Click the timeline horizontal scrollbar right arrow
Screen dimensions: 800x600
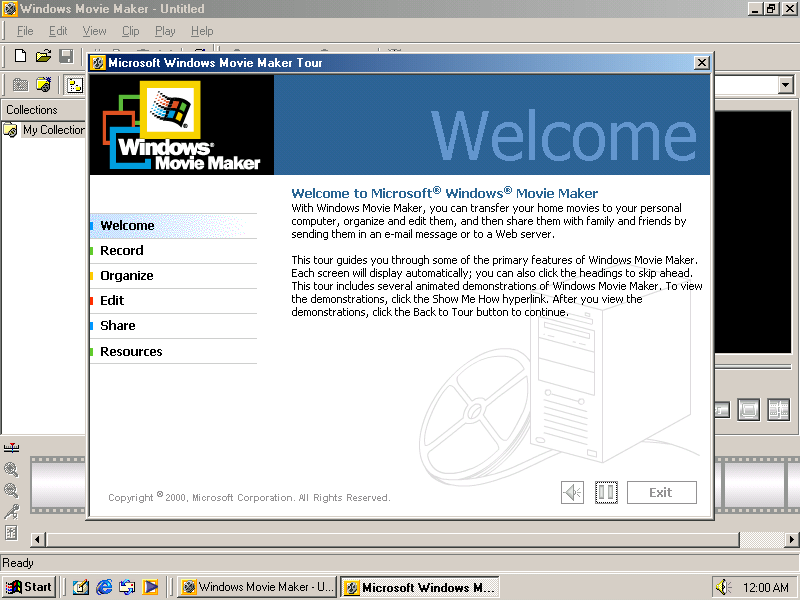791,539
